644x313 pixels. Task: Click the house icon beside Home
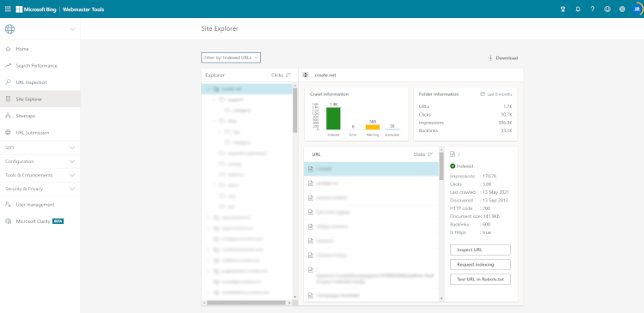pyautogui.click(x=9, y=49)
